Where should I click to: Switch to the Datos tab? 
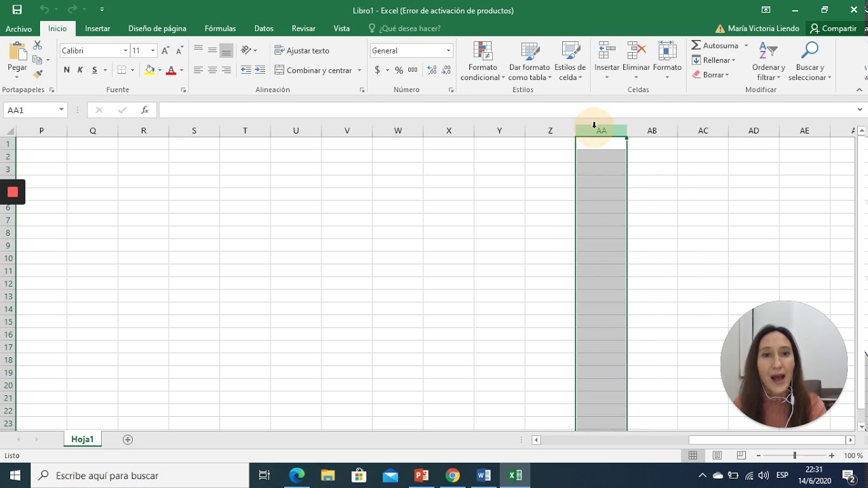click(x=264, y=28)
